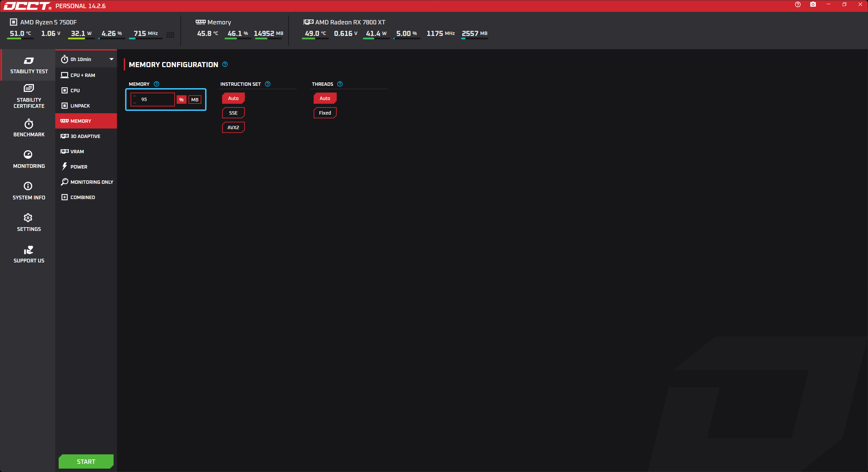
Task: Select AVX2 instruction set
Action: click(x=233, y=127)
